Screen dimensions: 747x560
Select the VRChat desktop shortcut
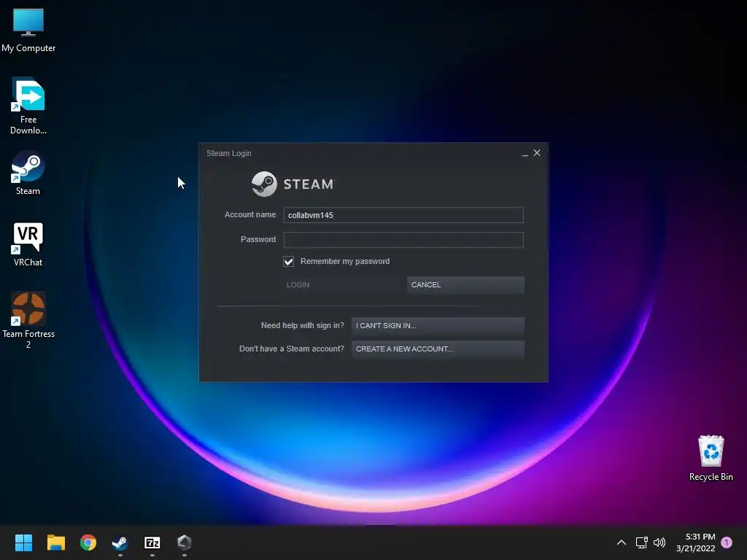coord(28,244)
